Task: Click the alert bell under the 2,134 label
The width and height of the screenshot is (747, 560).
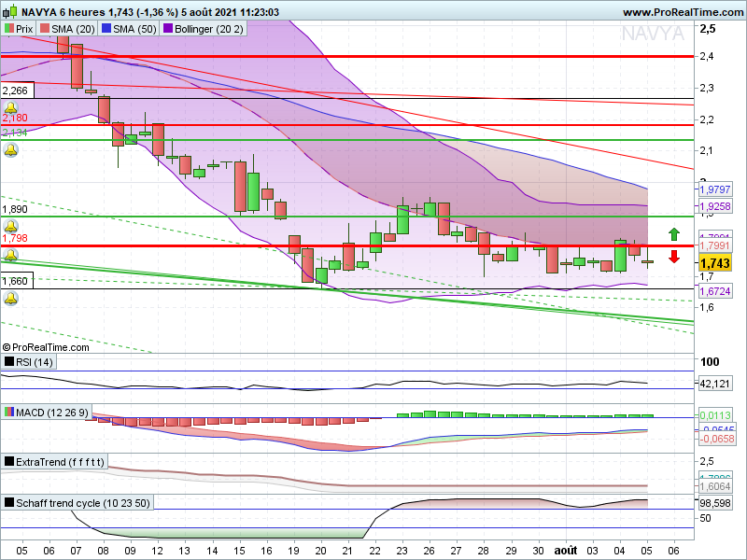Action: (10, 150)
